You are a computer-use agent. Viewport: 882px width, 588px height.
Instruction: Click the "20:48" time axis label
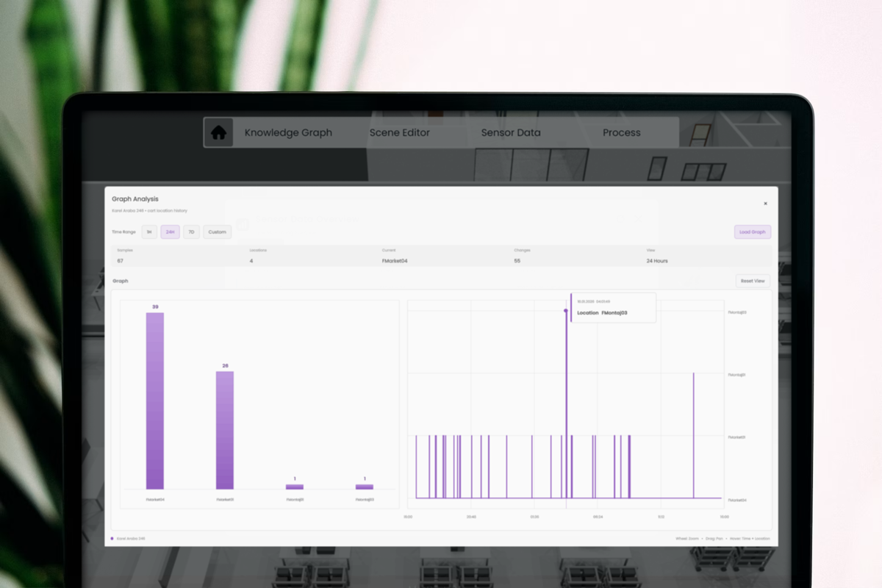point(471,517)
